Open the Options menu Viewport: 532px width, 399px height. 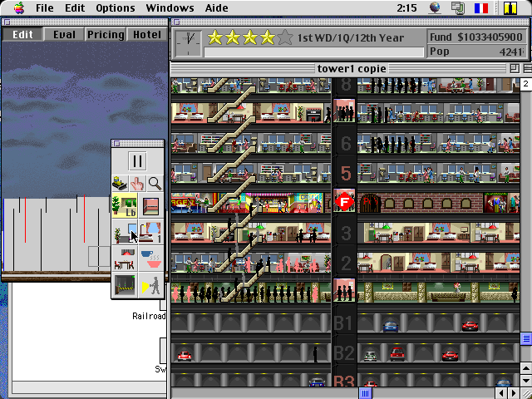click(116, 7)
